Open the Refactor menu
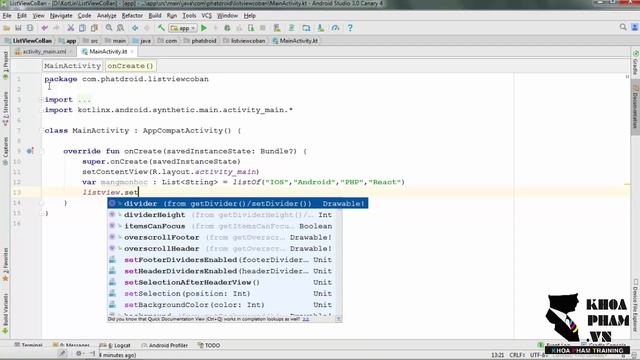This screenshot has height=360, width=640. point(132,16)
